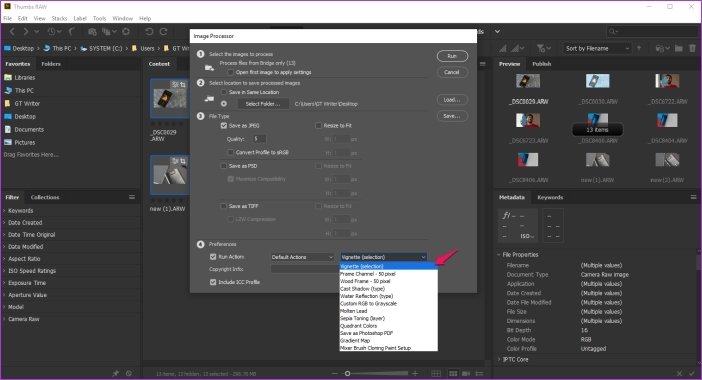The width and height of the screenshot is (702, 380).
Task: Rotate 90 degrees counterclockwise icon
Action: pos(149,31)
